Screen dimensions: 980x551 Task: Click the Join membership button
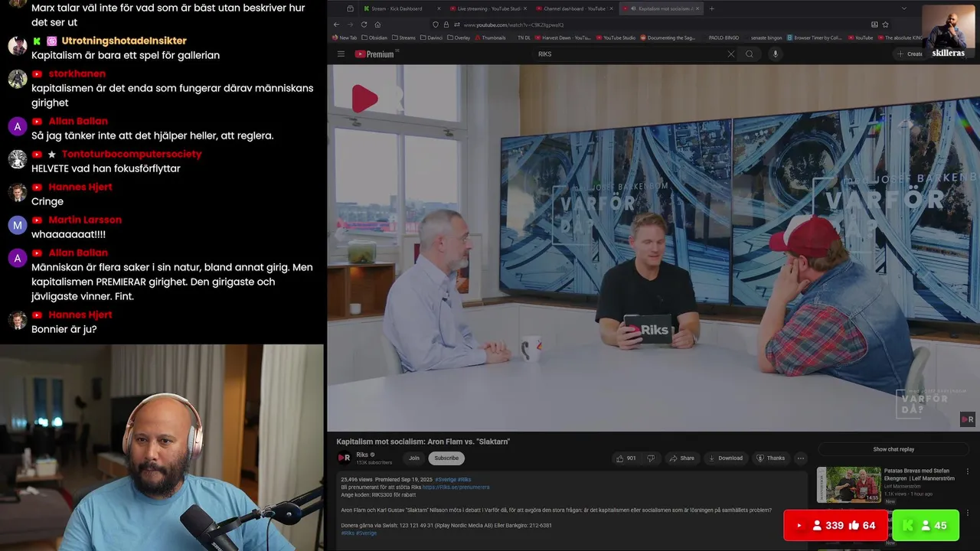(414, 458)
